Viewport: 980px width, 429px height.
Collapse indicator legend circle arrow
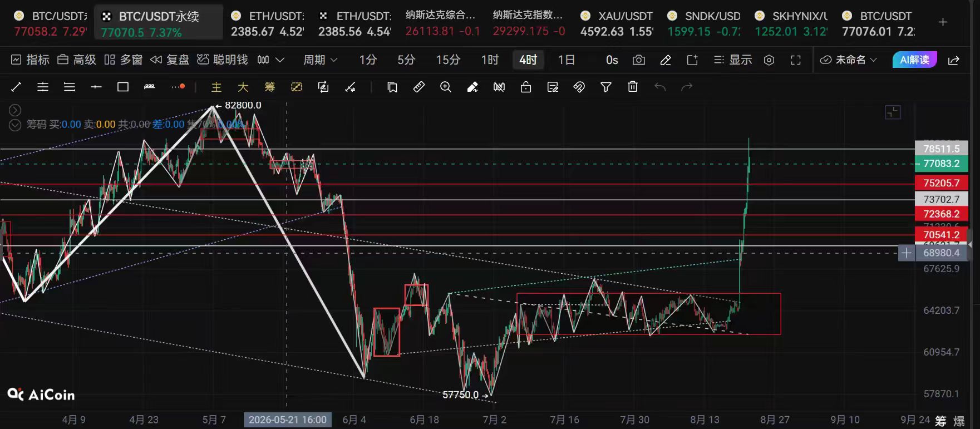(15, 110)
